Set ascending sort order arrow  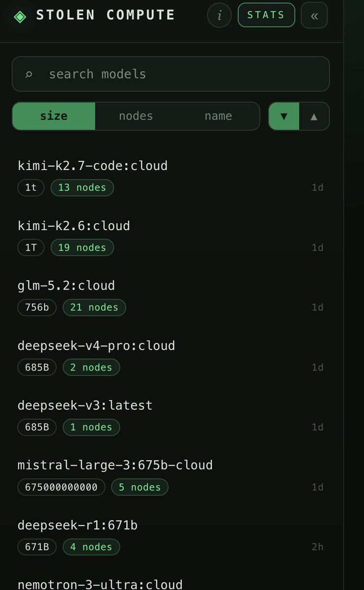314,117
